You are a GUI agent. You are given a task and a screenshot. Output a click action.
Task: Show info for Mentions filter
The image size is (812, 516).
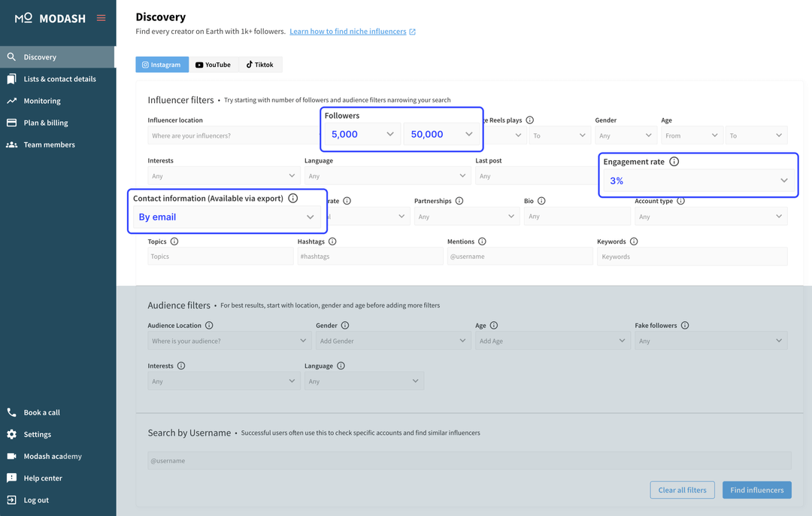482,241
